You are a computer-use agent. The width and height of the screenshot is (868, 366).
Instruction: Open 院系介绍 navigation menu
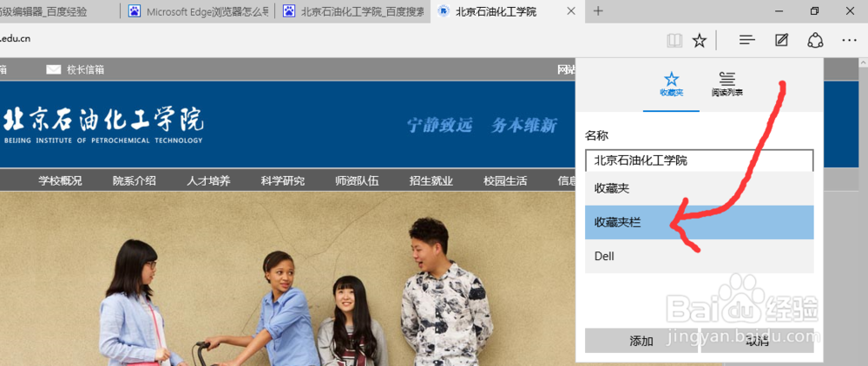tap(134, 180)
